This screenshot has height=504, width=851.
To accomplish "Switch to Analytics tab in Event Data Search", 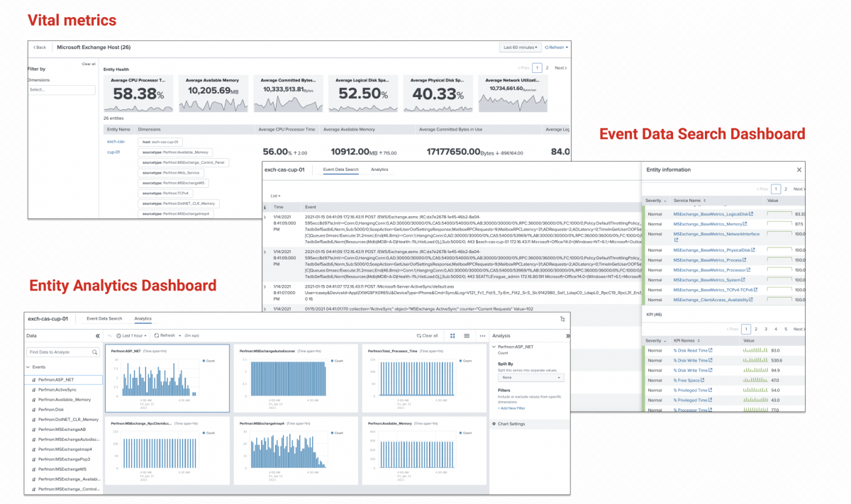I will 379,170.
